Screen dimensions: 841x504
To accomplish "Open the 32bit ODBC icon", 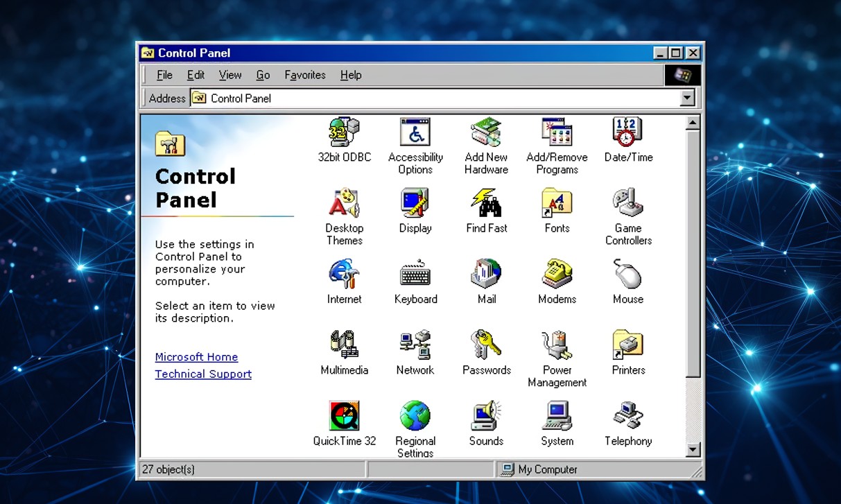I will pos(344,132).
